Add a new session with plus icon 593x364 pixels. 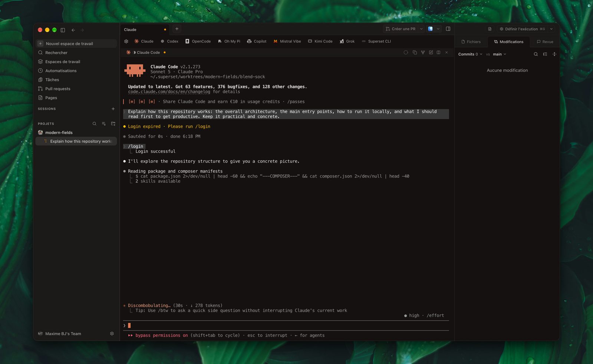pos(113,109)
